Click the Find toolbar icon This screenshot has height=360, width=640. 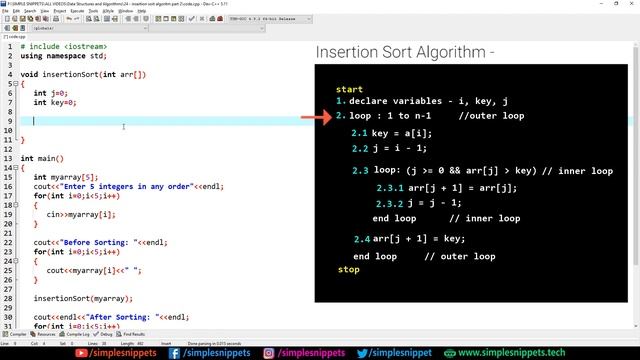(x=89, y=19)
